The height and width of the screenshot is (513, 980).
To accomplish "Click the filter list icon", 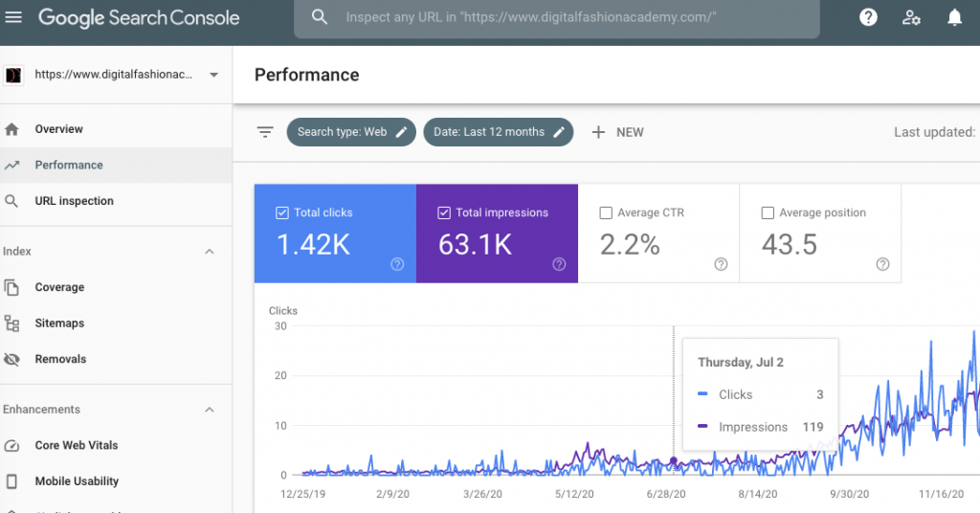I will point(265,132).
